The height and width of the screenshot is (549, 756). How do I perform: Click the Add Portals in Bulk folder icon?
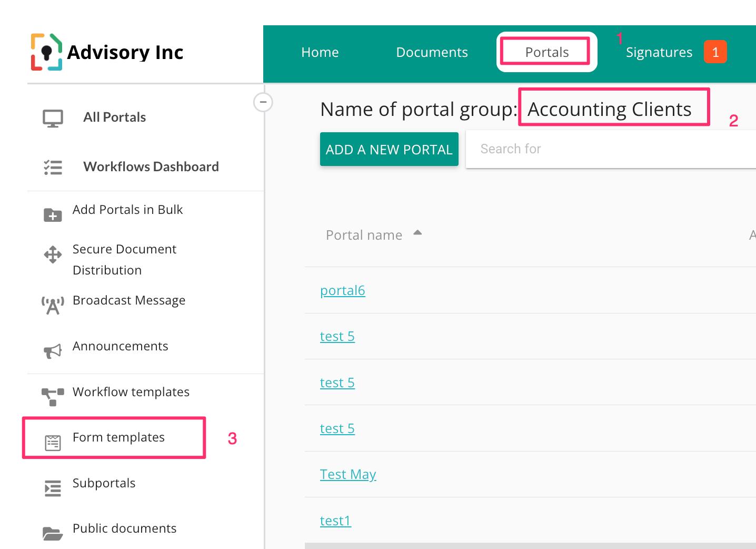tap(53, 215)
